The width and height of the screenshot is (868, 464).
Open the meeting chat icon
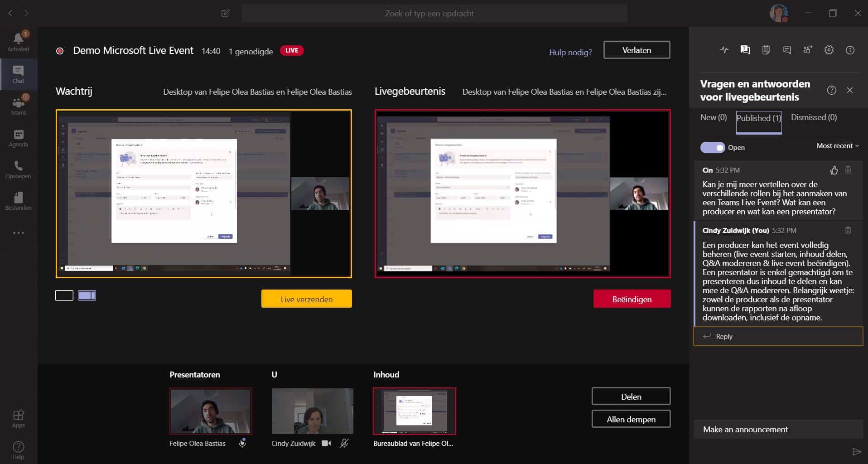coord(787,50)
